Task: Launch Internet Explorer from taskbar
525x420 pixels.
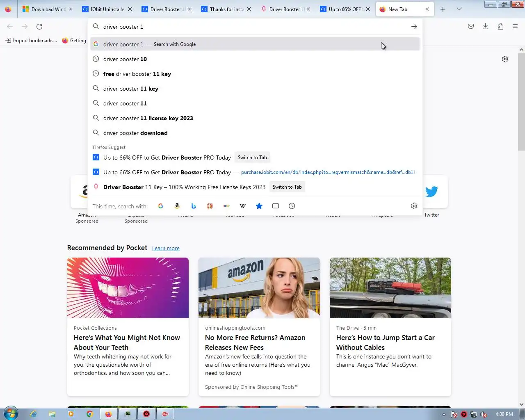Action: pos(33,414)
